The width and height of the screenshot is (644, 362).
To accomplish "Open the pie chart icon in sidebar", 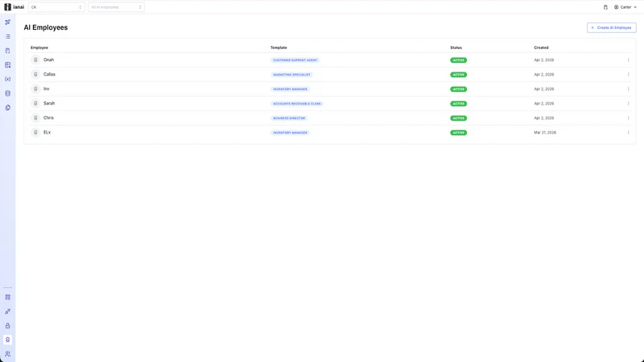I will 8,108.
